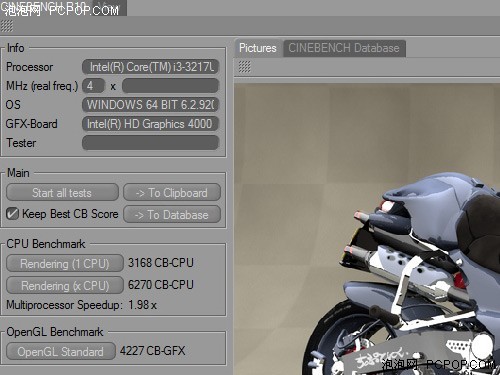The width and height of the screenshot is (500, 375).
Task: Run the Rendering (1 CPU) benchmark
Action: tap(65, 264)
